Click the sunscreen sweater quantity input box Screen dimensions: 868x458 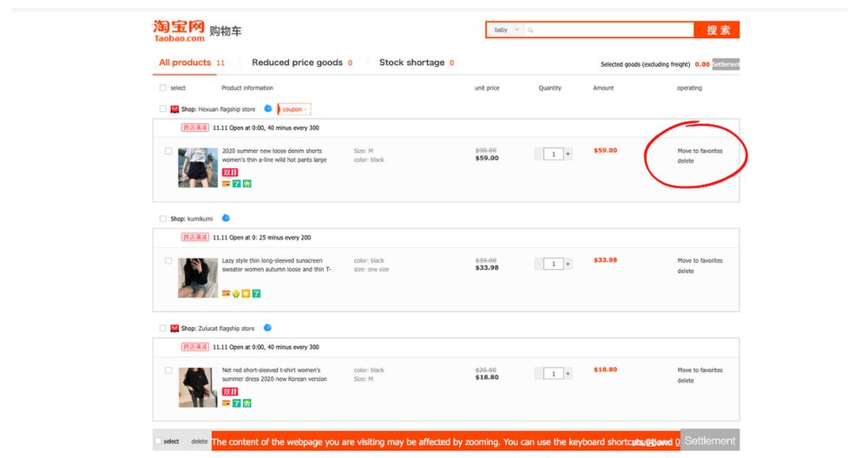(553, 264)
